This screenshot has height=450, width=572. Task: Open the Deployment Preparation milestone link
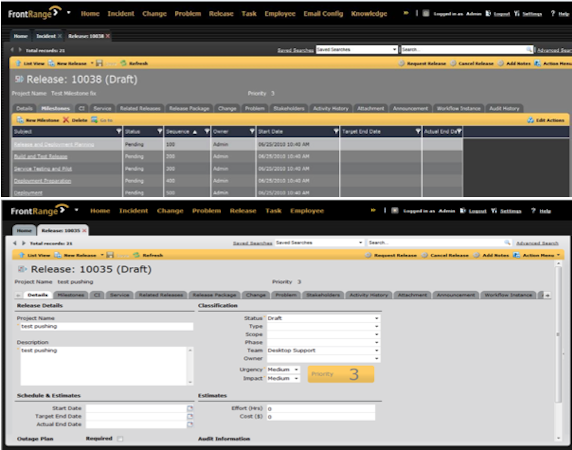[x=42, y=181]
